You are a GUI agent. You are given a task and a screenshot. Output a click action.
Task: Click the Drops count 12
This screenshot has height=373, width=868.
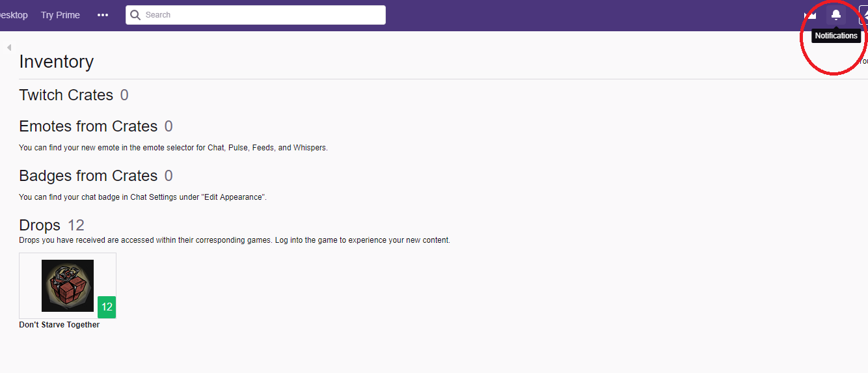[76, 225]
